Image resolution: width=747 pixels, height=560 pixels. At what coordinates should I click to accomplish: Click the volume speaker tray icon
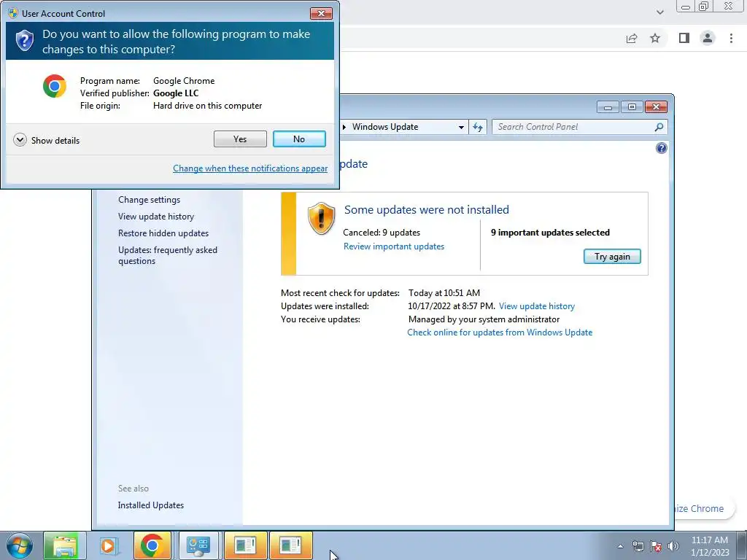(673, 546)
